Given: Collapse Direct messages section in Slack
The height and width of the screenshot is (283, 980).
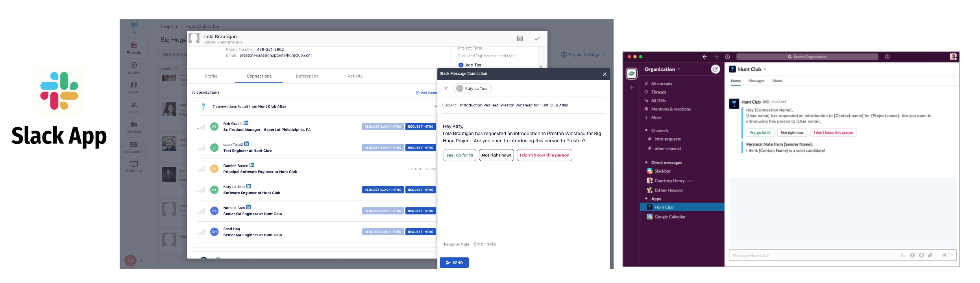Looking at the screenshot, I should click(646, 162).
